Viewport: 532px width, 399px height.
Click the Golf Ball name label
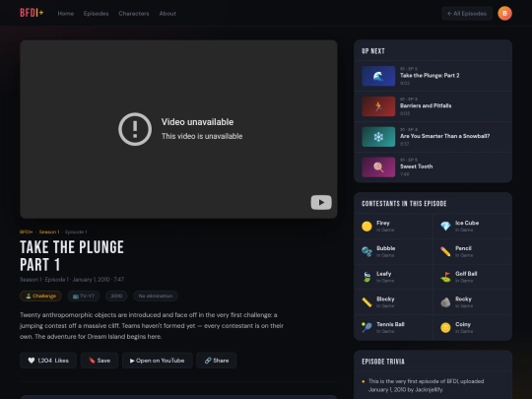[x=466, y=274]
